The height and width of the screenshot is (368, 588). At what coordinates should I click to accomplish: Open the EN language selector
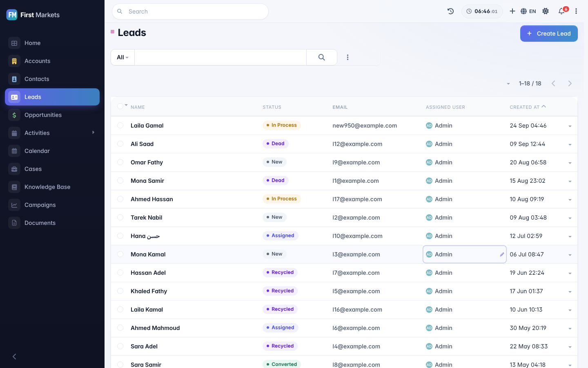coord(528,11)
